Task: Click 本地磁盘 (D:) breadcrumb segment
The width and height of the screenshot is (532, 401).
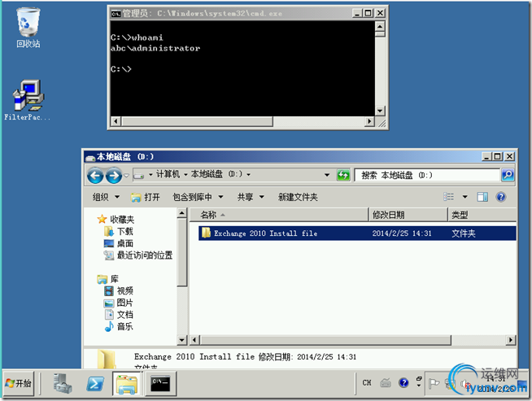Action: point(217,174)
